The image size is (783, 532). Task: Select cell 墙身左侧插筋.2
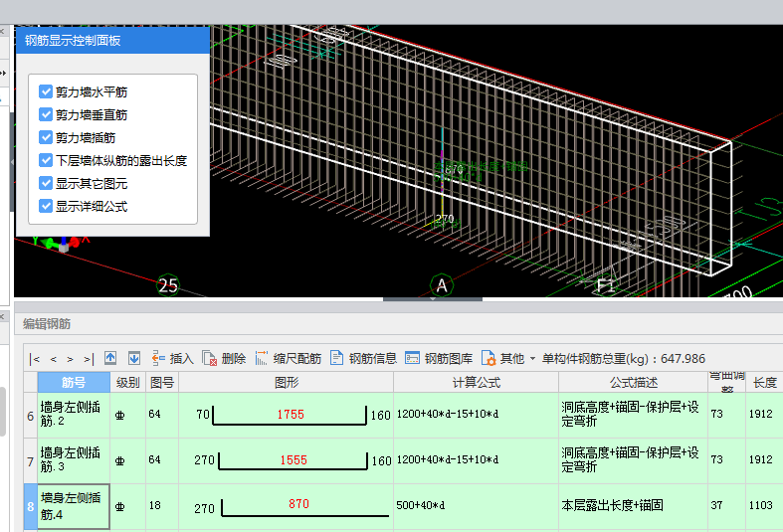pos(74,415)
